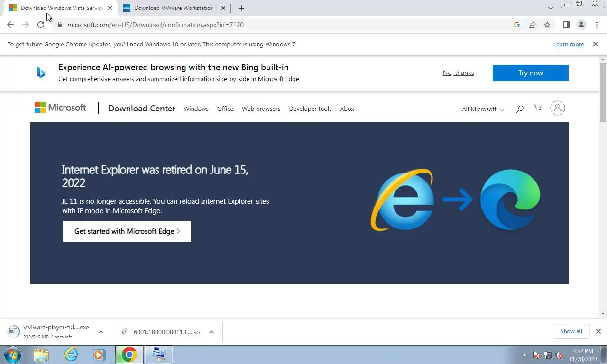Open the Developer tools menu item
Image resolution: width=607 pixels, height=364 pixels.
click(x=310, y=109)
